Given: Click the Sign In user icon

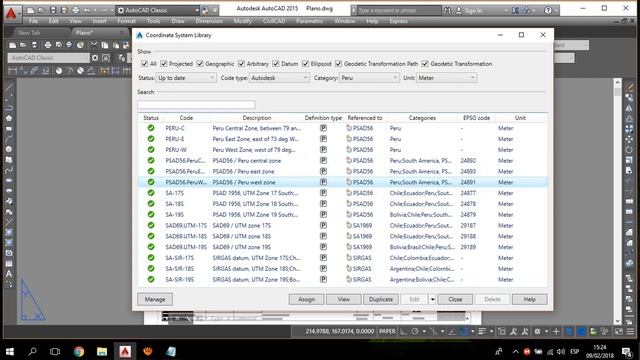Looking at the screenshot, I should [x=459, y=10].
